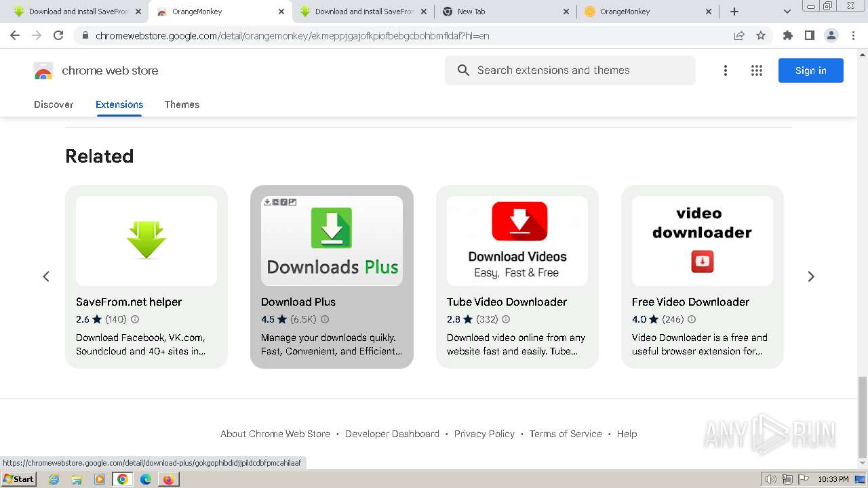Viewport: 868px width, 488px height.
Task: Click the search magnifier icon
Action: tap(463, 70)
